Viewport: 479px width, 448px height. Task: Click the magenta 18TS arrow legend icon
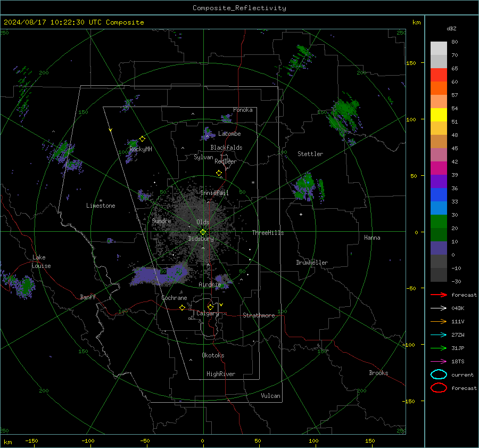[439, 362]
